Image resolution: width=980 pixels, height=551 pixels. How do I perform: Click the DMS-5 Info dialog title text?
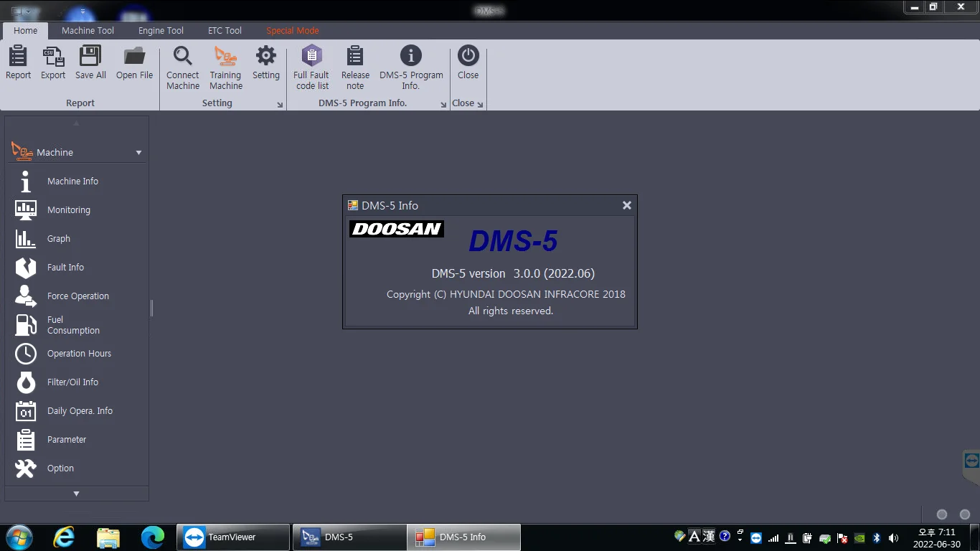coord(390,206)
